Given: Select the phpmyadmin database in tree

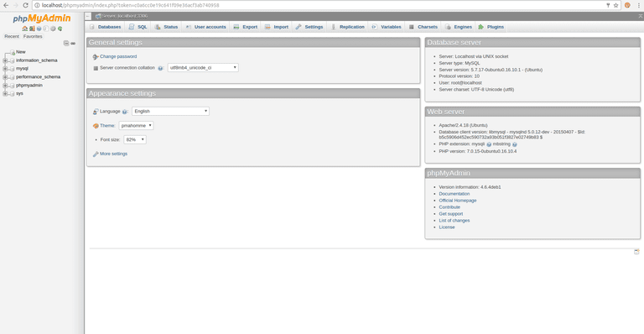Looking at the screenshot, I should tap(29, 86).
